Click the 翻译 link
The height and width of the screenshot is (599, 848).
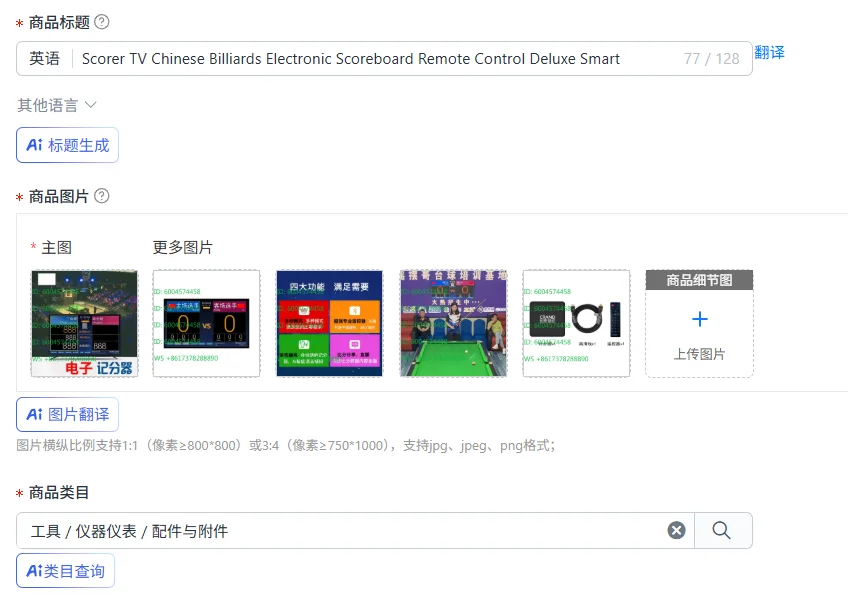[x=769, y=52]
